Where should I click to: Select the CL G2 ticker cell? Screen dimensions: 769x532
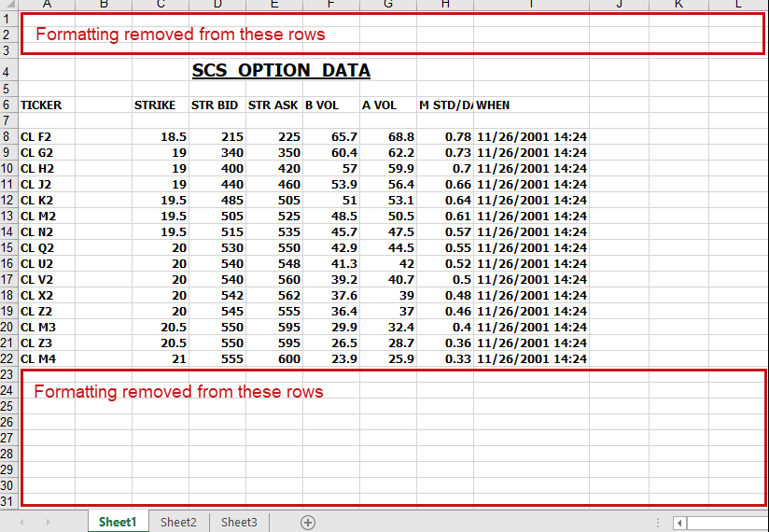(47, 152)
